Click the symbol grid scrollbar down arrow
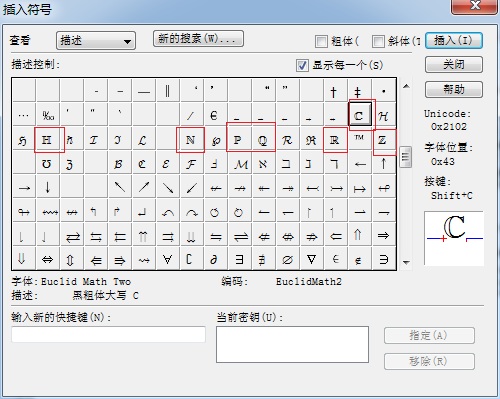This screenshot has height=399, width=500. click(406, 263)
